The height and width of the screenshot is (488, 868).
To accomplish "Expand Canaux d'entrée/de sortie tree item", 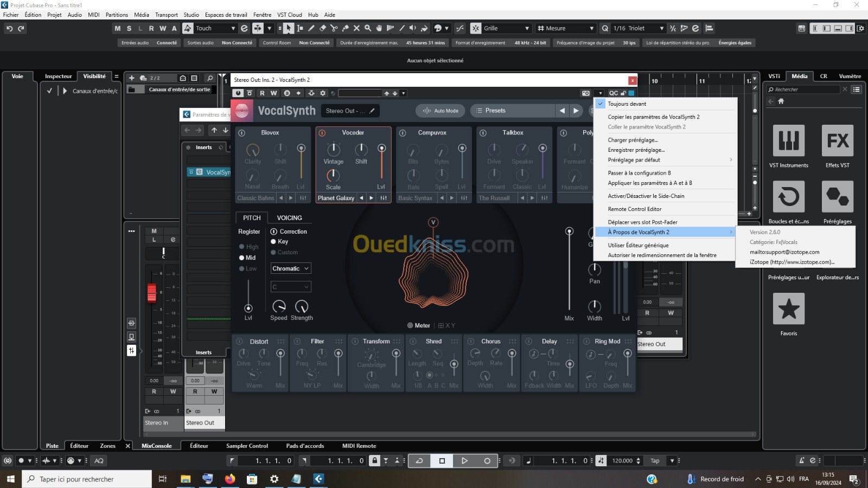I will [x=65, y=91].
